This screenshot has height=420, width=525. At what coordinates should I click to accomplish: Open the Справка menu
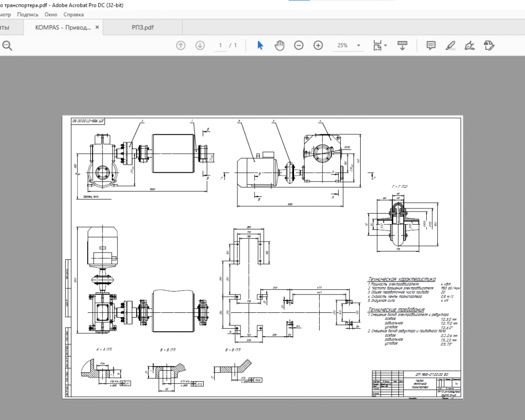[73, 15]
